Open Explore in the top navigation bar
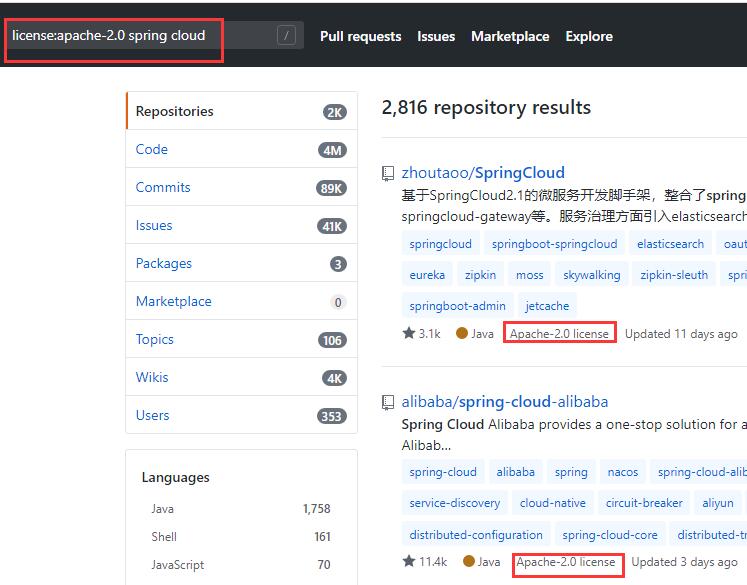This screenshot has height=585, width=747. (589, 37)
